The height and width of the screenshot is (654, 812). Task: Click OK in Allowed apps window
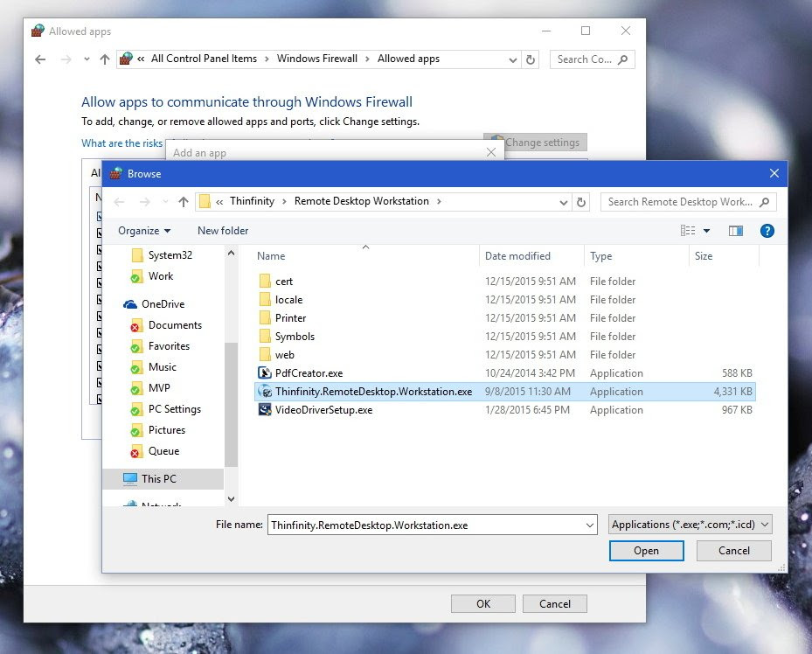(x=483, y=604)
